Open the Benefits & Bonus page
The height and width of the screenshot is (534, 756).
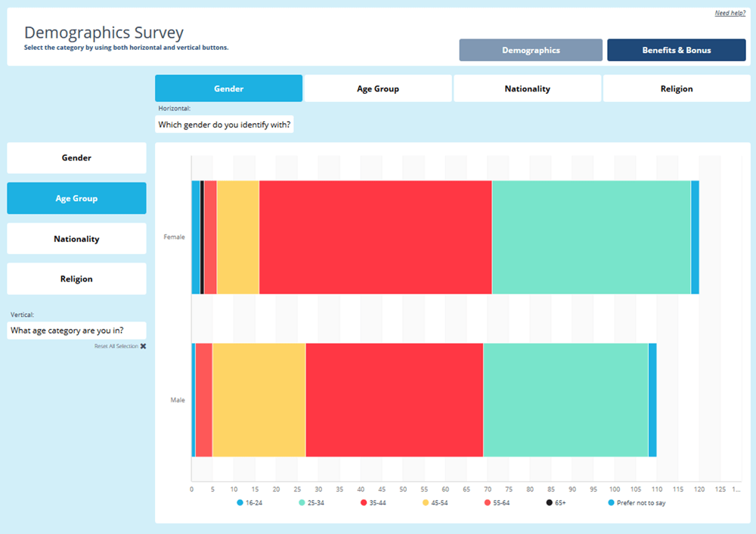pyautogui.click(x=676, y=50)
